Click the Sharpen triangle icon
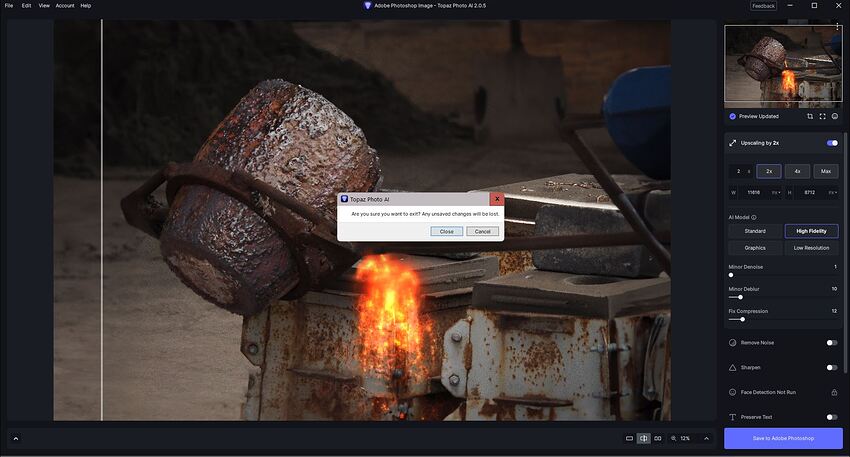The image size is (850, 457). [x=732, y=368]
